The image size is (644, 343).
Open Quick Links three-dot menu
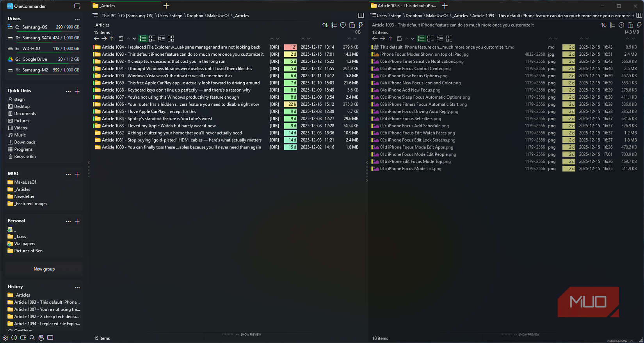pyautogui.click(x=68, y=91)
